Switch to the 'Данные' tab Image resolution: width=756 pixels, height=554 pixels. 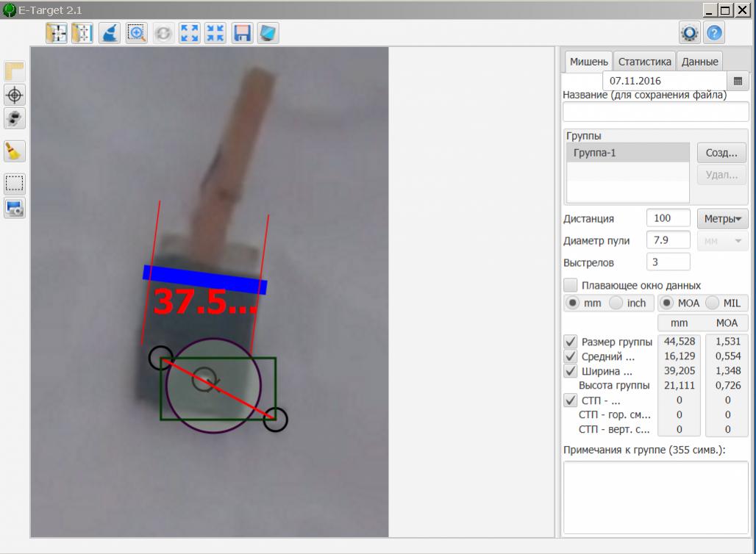(x=699, y=62)
